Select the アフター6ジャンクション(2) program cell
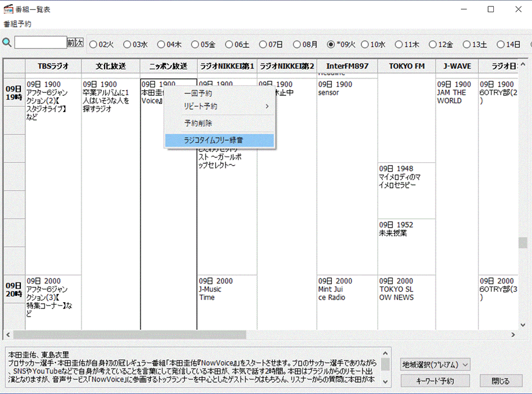The image size is (532, 394). [53, 177]
